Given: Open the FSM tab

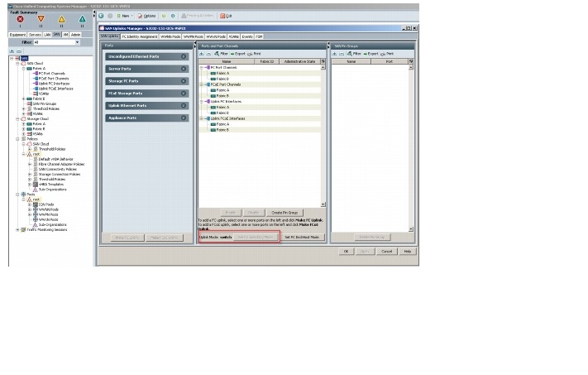Looking at the screenshot, I should tap(259, 36).
